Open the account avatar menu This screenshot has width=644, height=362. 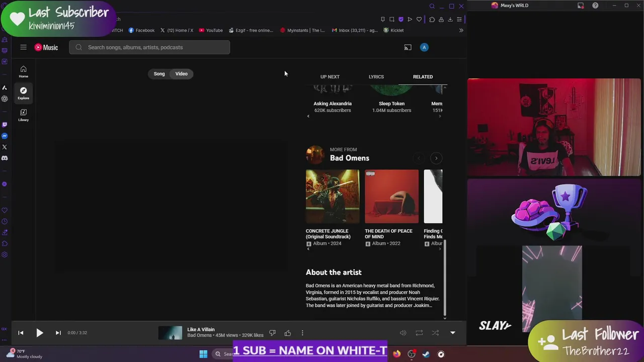pos(424,47)
